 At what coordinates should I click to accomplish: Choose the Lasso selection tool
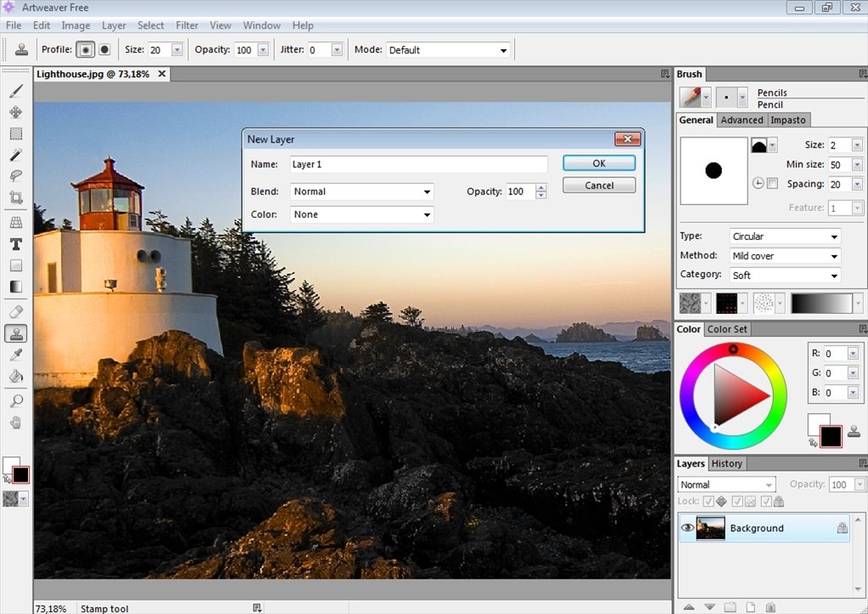(16, 176)
